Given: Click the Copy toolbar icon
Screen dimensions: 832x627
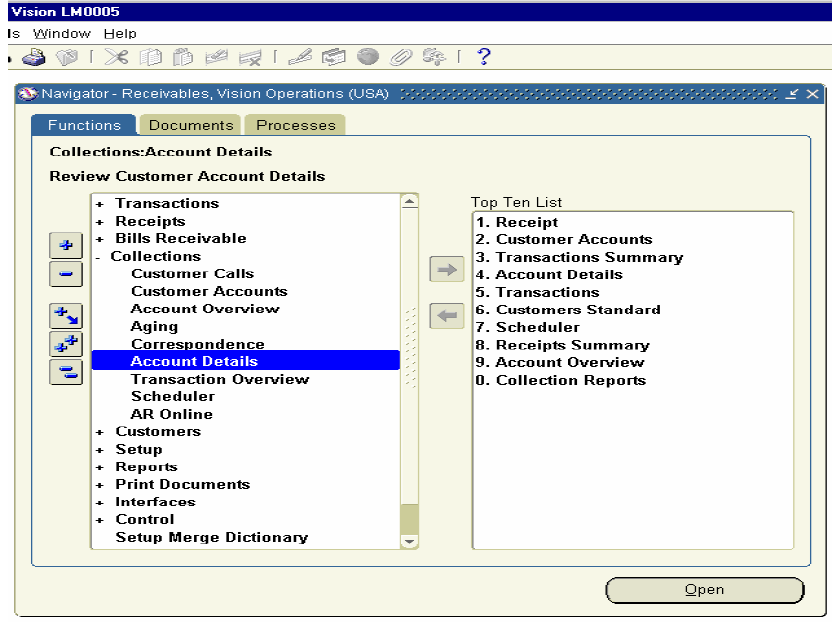Looking at the screenshot, I should click(151, 57).
